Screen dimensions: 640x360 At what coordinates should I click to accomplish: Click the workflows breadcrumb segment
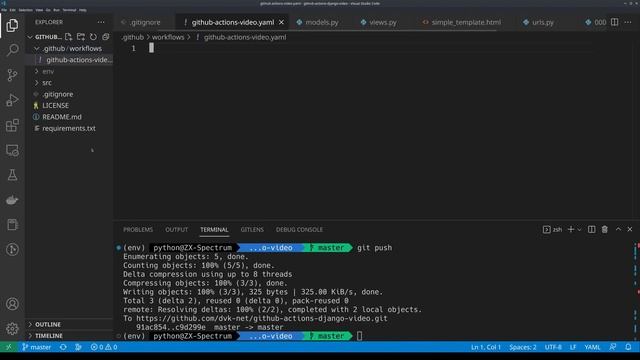(x=168, y=37)
